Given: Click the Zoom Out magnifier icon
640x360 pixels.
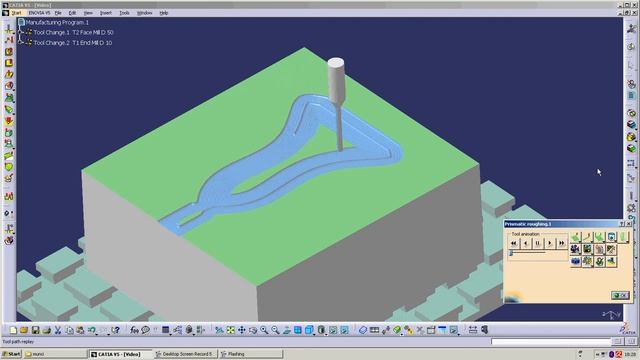Looking at the screenshot, I should click(276, 330).
